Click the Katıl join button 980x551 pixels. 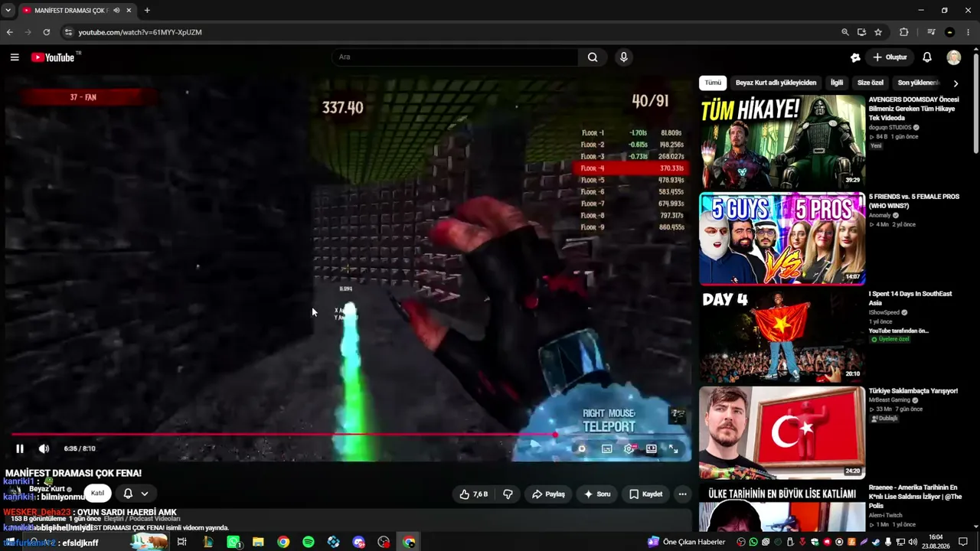pos(97,494)
